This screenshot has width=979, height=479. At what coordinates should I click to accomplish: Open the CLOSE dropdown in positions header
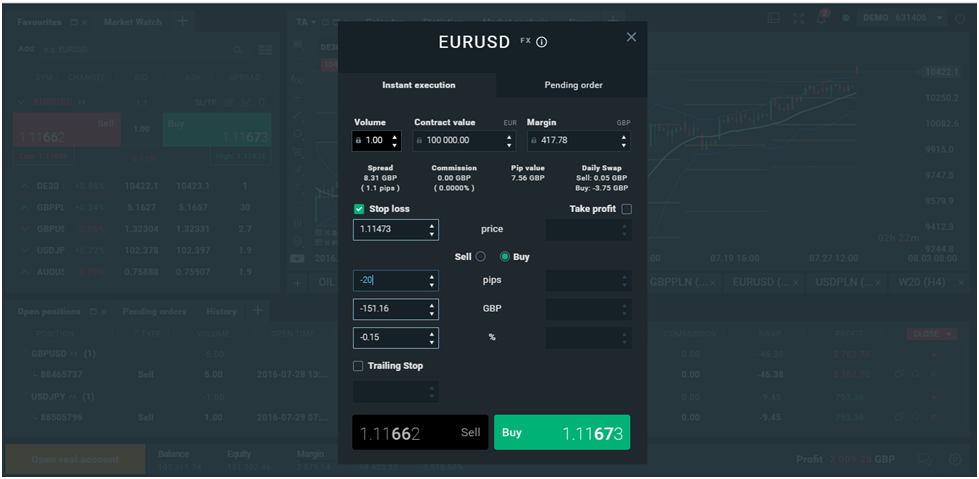pos(932,334)
